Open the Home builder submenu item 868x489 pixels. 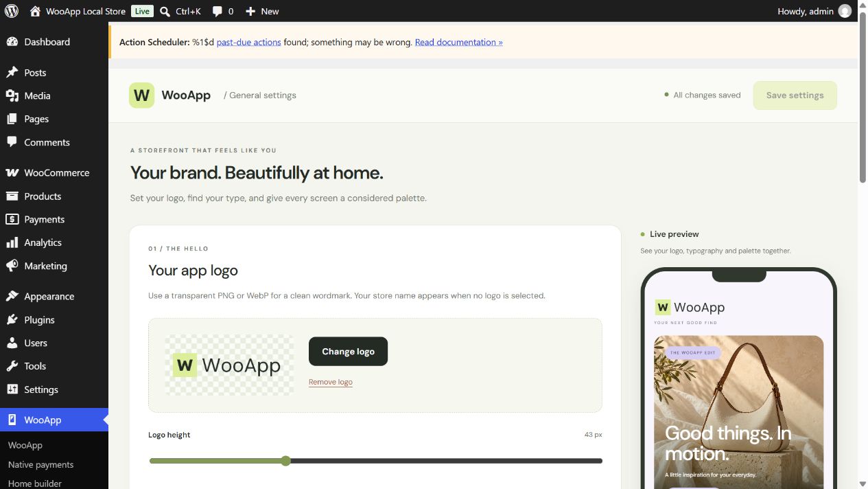pos(34,483)
